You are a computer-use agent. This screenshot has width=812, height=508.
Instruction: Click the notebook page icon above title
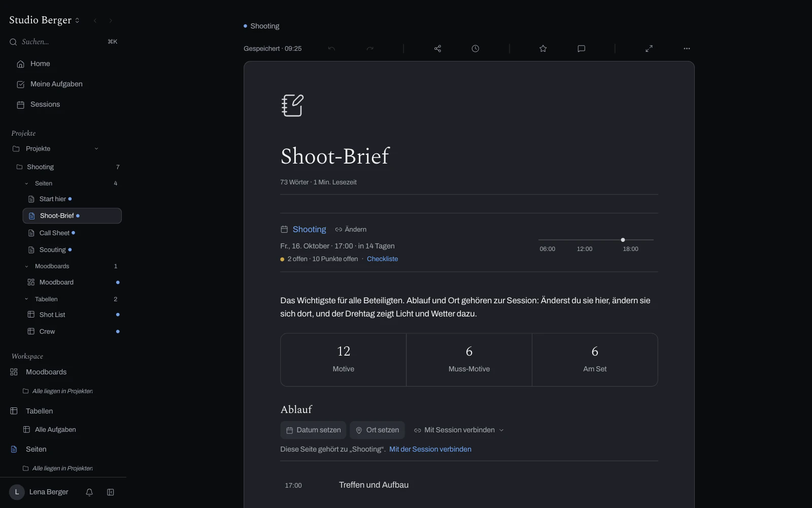[x=292, y=106]
